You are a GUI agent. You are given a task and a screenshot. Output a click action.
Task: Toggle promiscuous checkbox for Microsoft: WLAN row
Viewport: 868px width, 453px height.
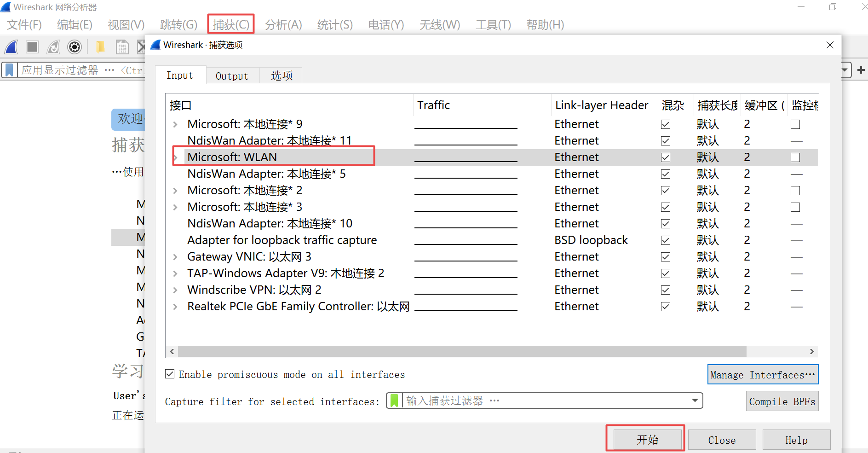(x=666, y=157)
